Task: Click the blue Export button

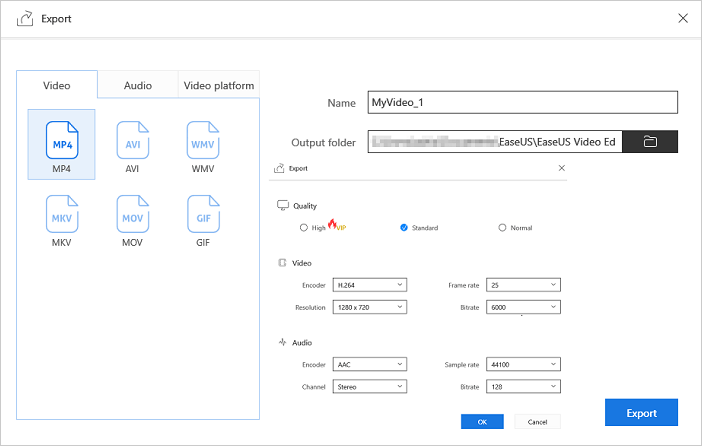Action: point(641,413)
